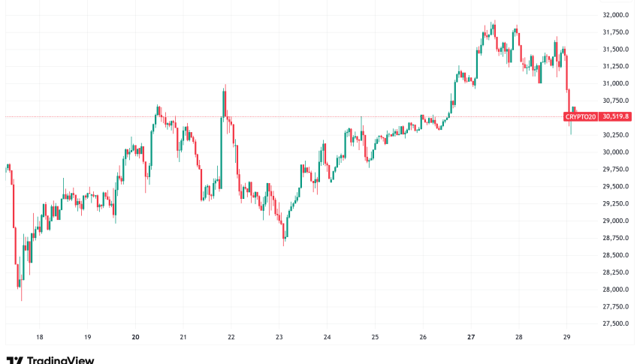Click the red CRYPTO20 symbol label
The height and width of the screenshot is (364, 640).
click(580, 116)
